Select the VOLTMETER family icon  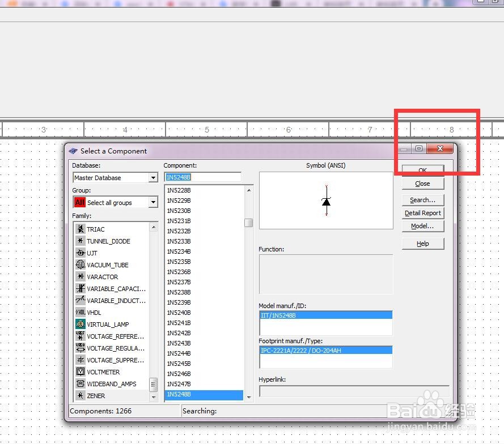click(81, 372)
